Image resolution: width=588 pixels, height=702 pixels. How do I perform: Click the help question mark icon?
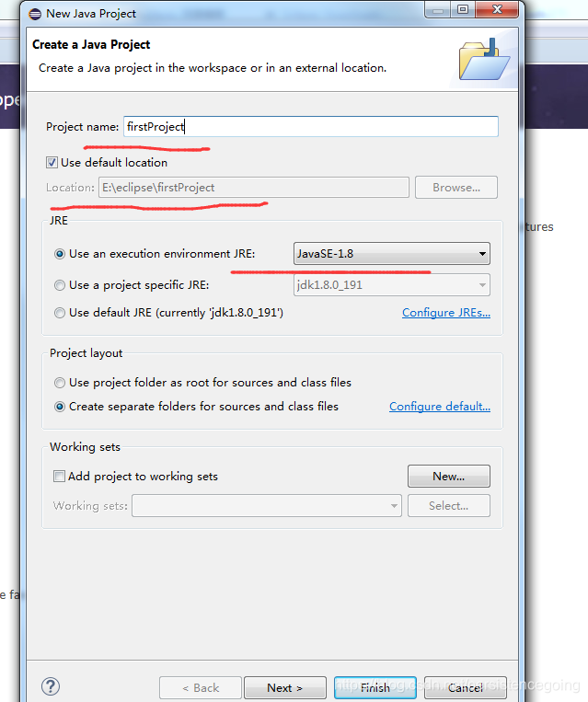(x=51, y=685)
